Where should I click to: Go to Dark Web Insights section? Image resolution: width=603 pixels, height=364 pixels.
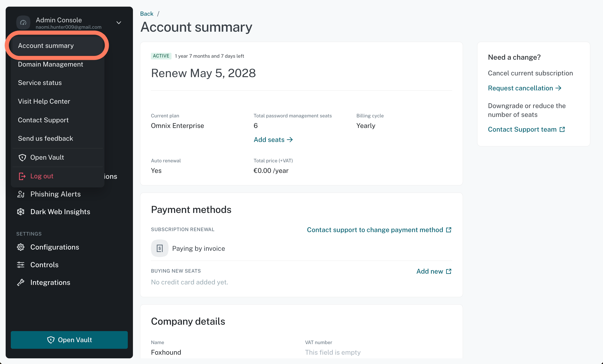(x=60, y=212)
